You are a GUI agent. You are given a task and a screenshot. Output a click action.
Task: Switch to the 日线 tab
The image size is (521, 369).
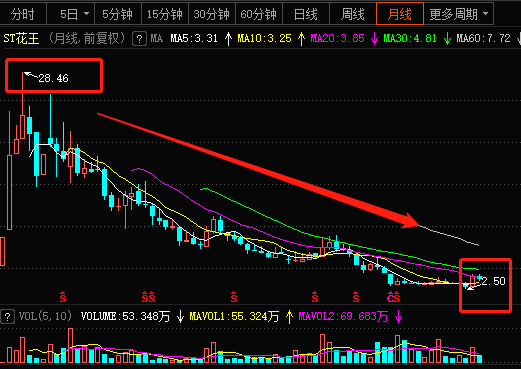(x=306, y=14)
